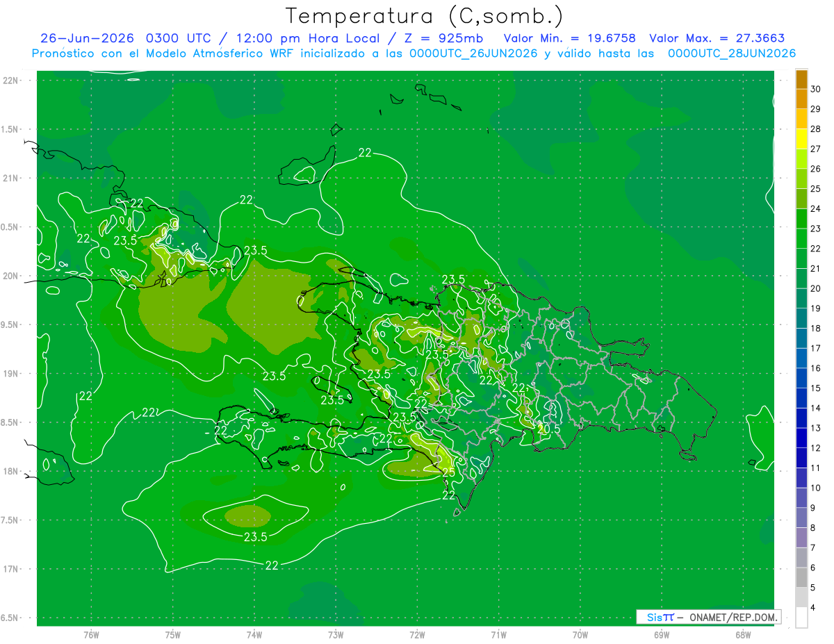The image size is (834, 644).
Task: Select the teal legend band between 18 and 19
Action: 802,318
